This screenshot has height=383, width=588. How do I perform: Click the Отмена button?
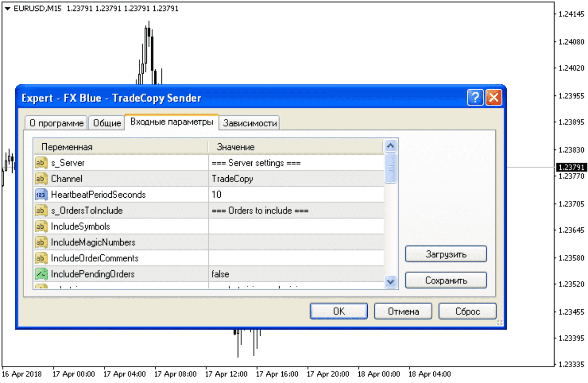pyautogui.click(x=403, y=311)
